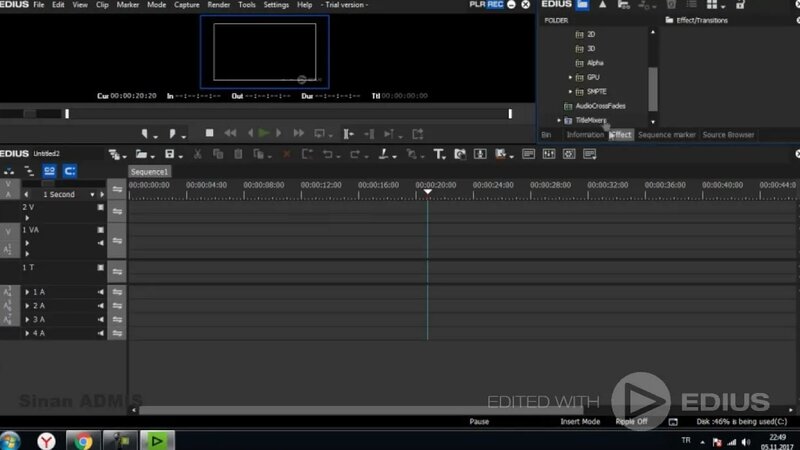Image resolution: width=800 pixels, height=450 pixels.
Task: Click the timeline playhead cursor marker
Action: point(428,192)
